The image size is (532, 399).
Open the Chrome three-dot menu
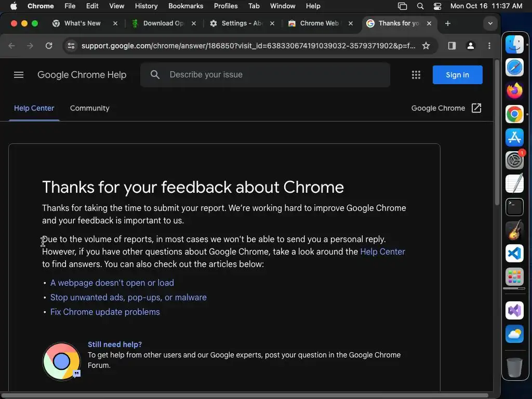pos(489,46)
